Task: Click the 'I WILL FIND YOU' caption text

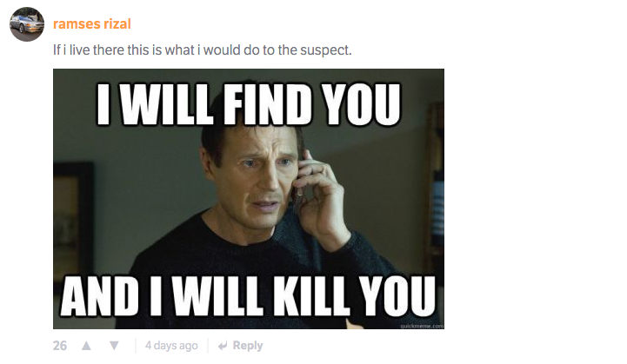Action: pyautogui.click(x=249, y=104)
